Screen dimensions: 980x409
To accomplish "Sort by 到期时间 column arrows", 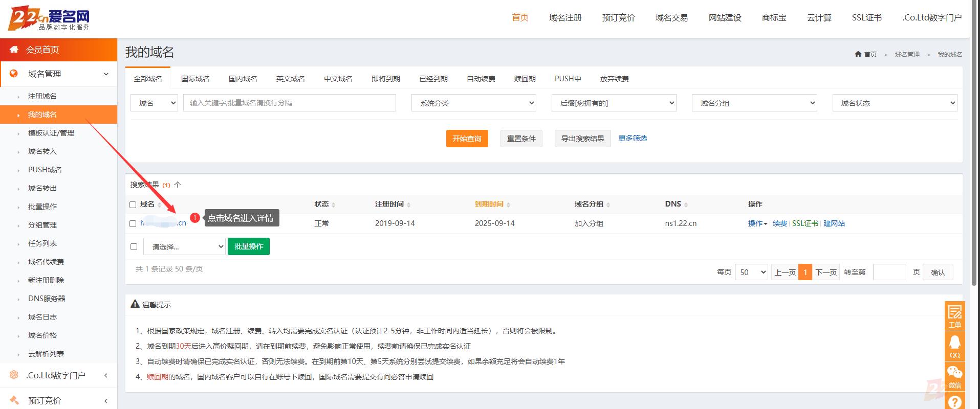I will coord(508,204).
